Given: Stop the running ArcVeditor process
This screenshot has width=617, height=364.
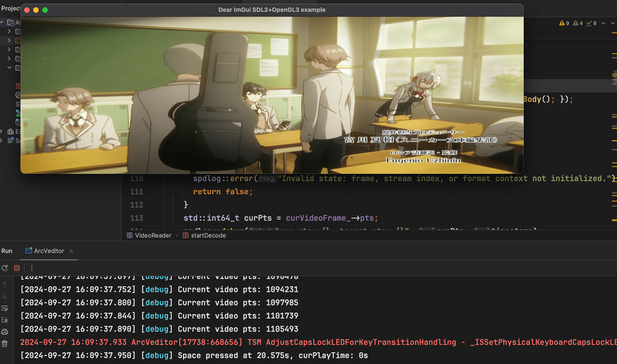Looking at the screenshot, I should 17,268.
